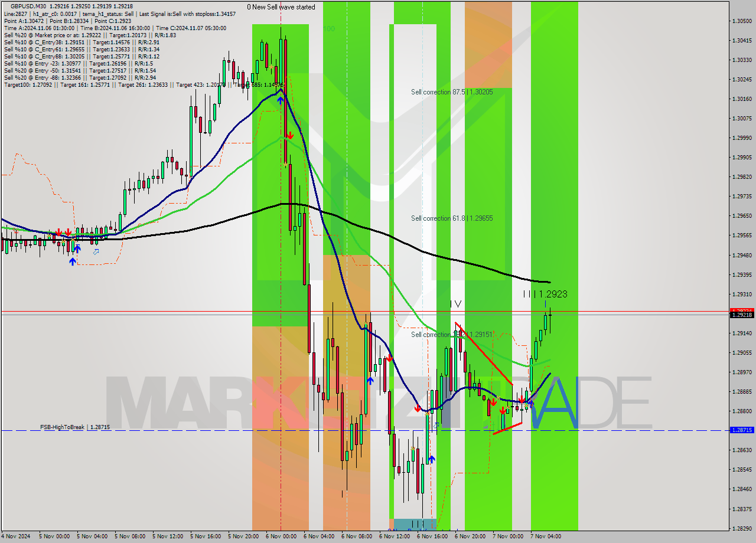Click the 'Target100: 1.27092' text
The image size is (756, 543).
[x=27, y=84]
